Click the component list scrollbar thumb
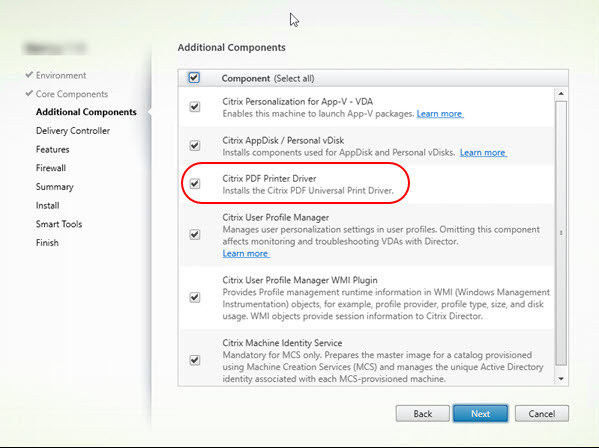Image resolution: width=599 pixels, height=448 pixels. [561, 233]
